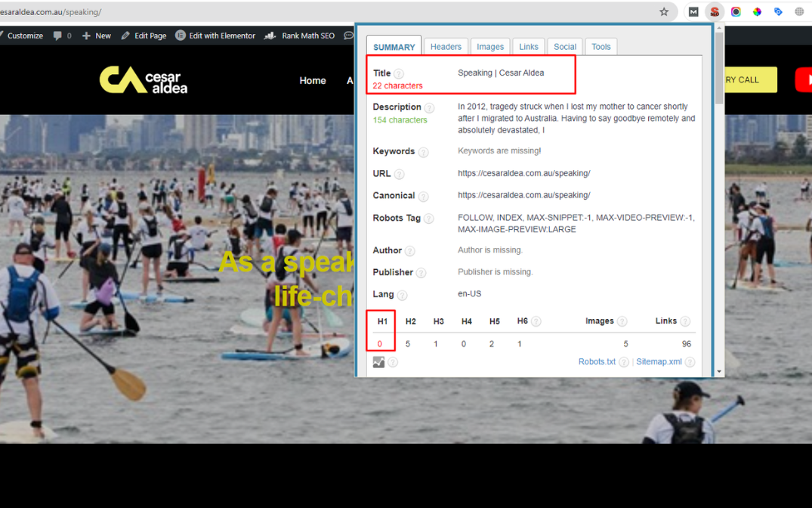812x508 pixels.
Task: Click the help icon beside Title
Action: tap(399, 74)
